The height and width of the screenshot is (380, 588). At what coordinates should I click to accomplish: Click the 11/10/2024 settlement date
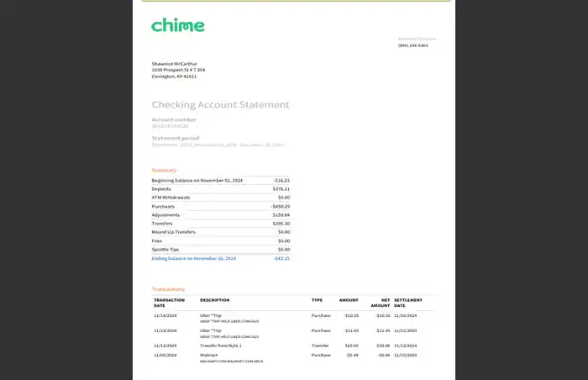pos(406,356)
